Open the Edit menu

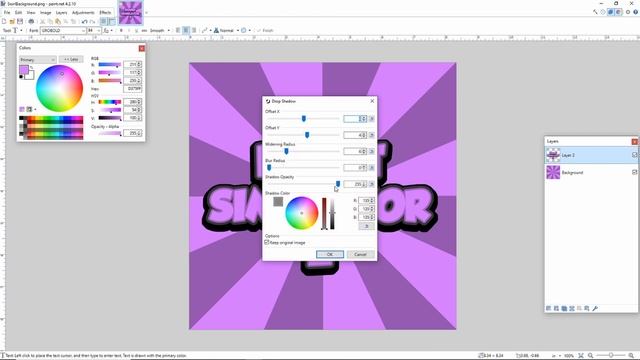(x=18, y=13)
